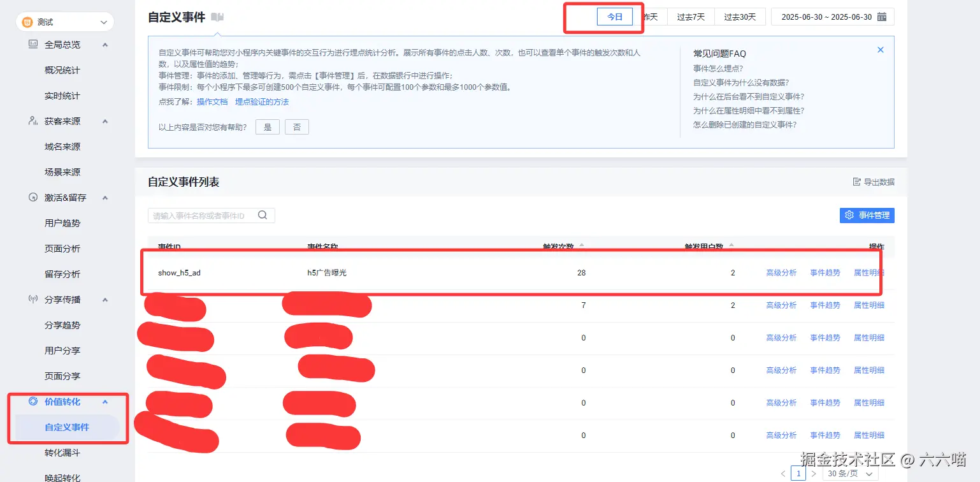Click the 事件管理 button
Screen dimensions: 980x482
click(x=867, y=215)
